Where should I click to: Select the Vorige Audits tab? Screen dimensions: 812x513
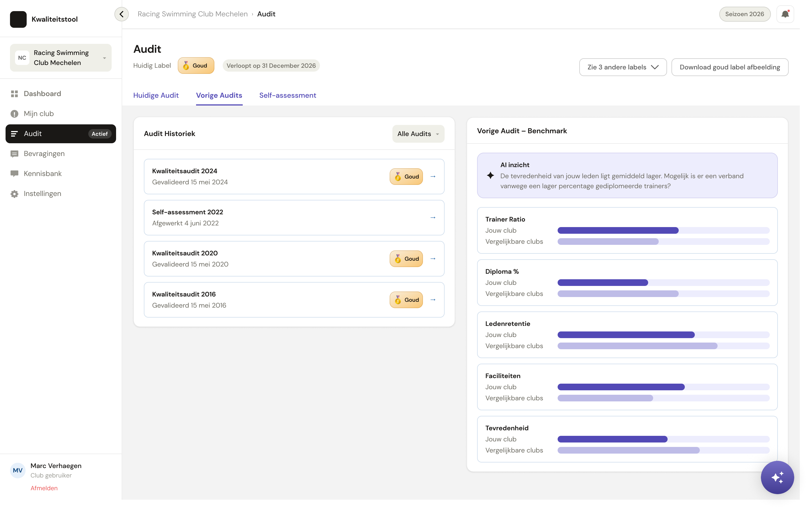[219, 95]
